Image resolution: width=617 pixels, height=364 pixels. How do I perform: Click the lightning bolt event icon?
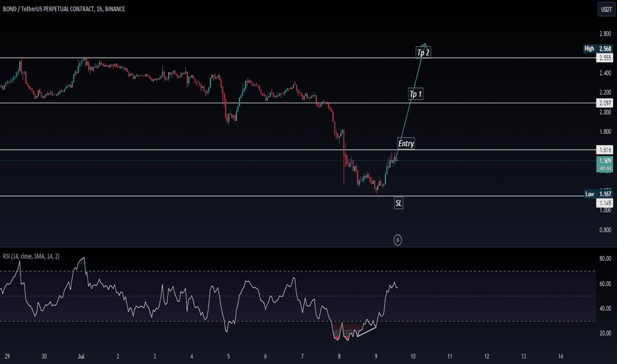coord(398,240)
